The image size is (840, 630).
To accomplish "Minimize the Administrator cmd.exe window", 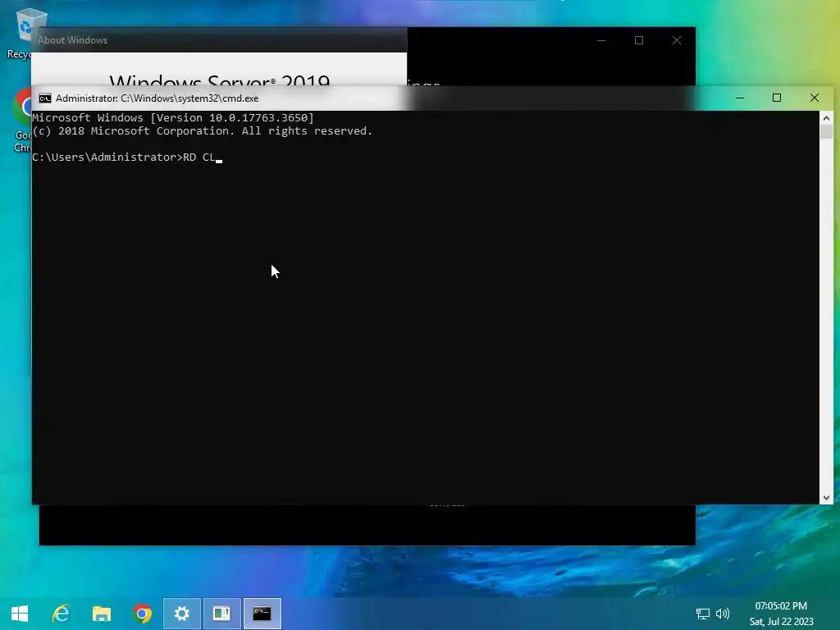I will [x=740, y=98].
